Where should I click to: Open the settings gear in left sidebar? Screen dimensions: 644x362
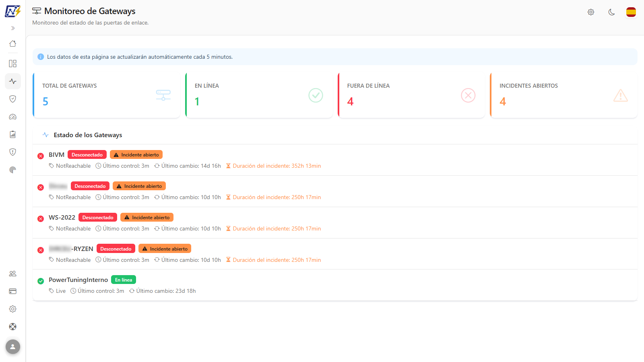point(13,309)
